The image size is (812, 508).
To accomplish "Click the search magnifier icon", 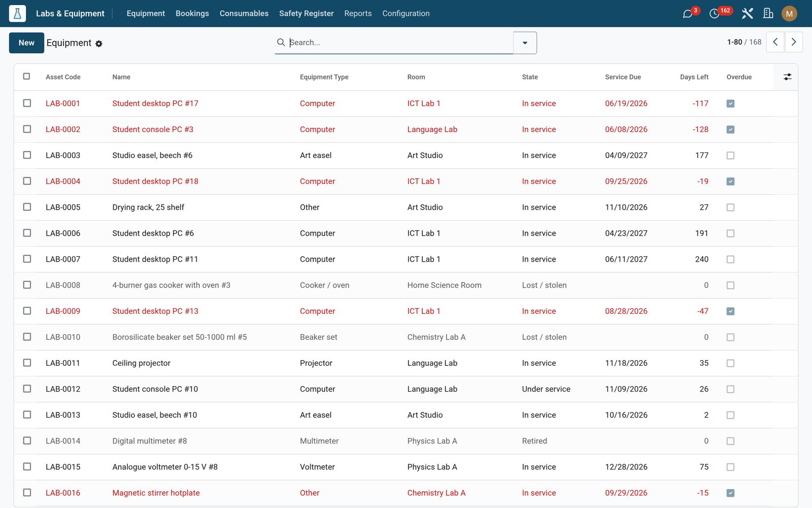I will tap(281, 42).
